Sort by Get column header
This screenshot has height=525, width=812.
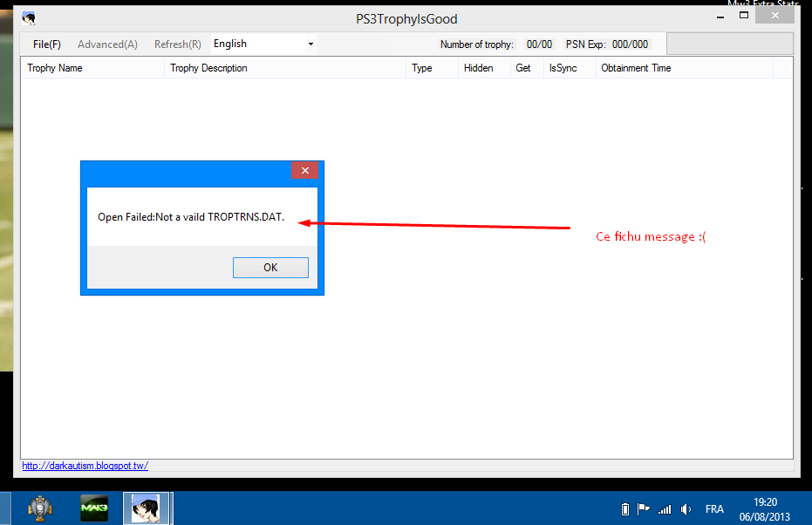(527, 68)
